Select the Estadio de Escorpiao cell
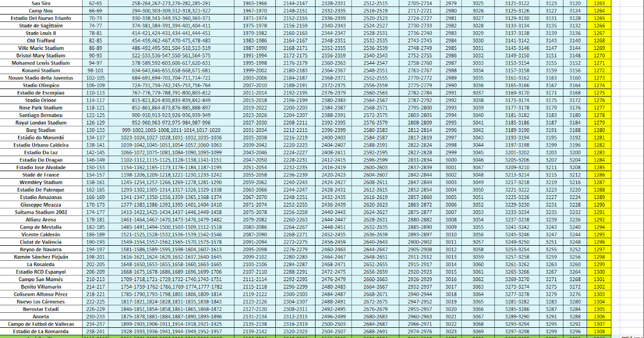 (41, 93)
